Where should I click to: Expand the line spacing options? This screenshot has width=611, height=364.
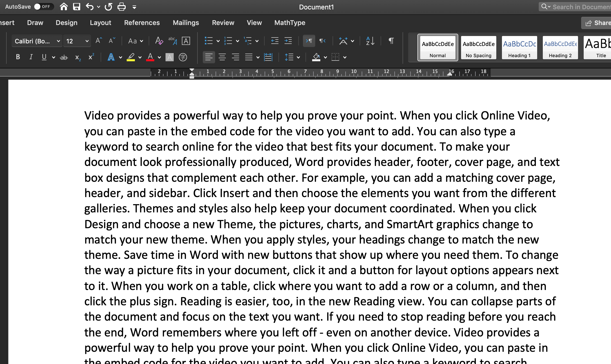point(297,57)
